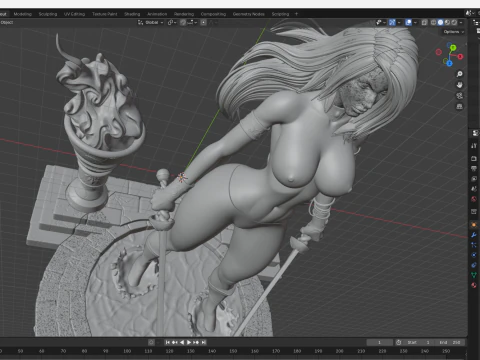Open the Modifiers properties wrench tab
Screen dimensions: 480x360
474,235
